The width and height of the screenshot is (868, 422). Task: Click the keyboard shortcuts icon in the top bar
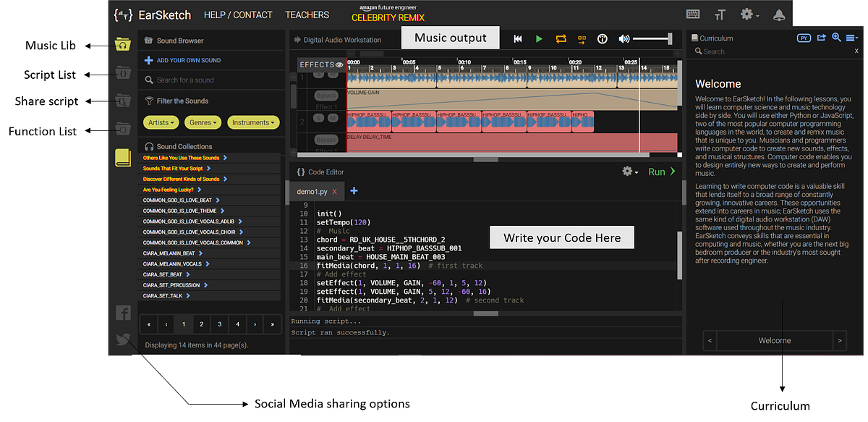pos(692,14)
